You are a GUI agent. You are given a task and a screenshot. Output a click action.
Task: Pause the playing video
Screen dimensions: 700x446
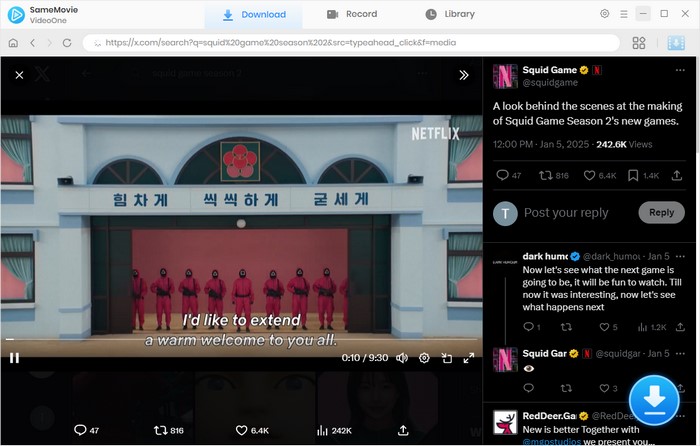[x=14, y=358]
